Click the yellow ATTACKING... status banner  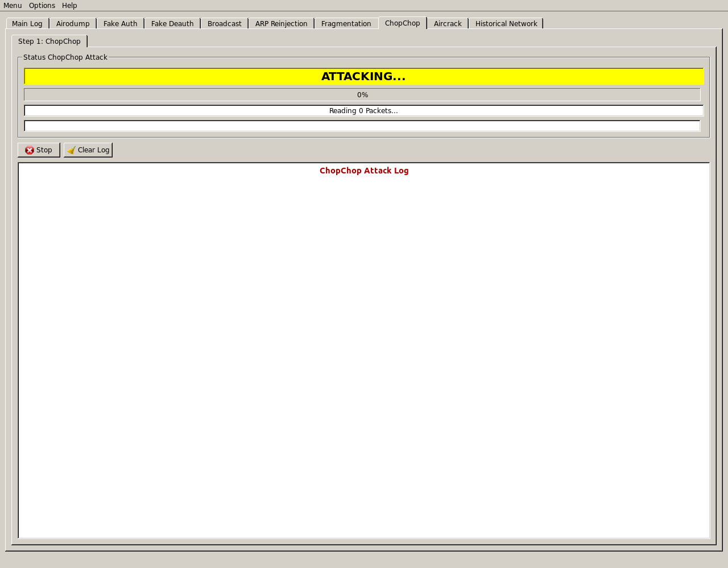pos(364,76)
